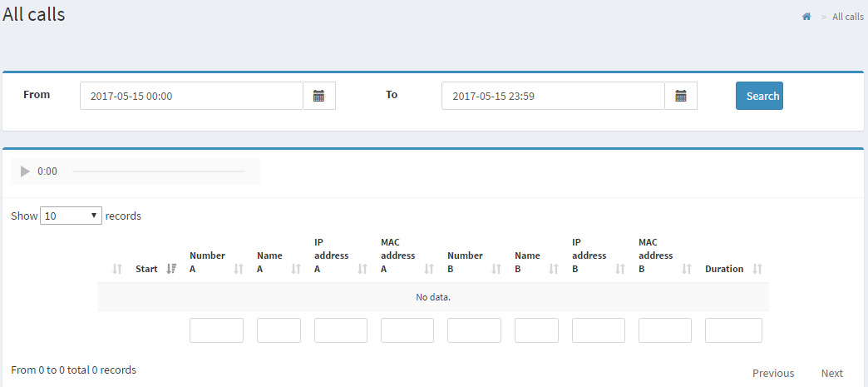Focus the To date input field
868x387 pixels.
point(553,96)
